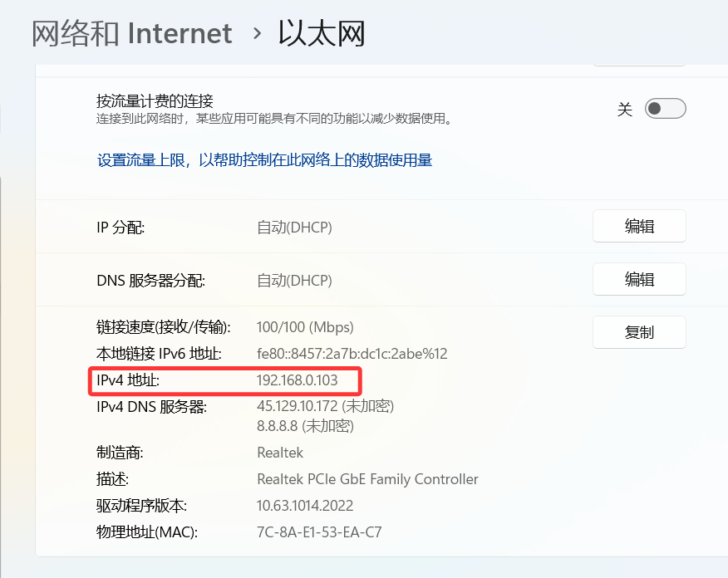Click the link-local IPv6 address value

[x=352, y=354]
